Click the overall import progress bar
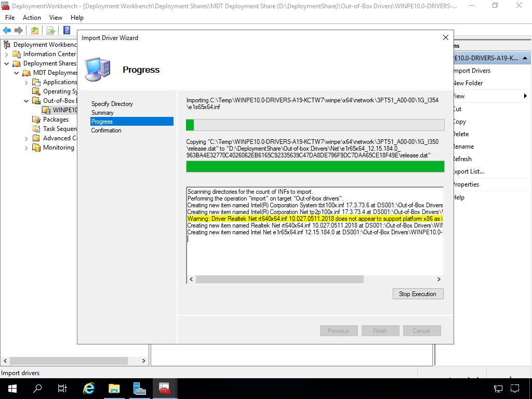532x399 pixels. coord(315,125)
